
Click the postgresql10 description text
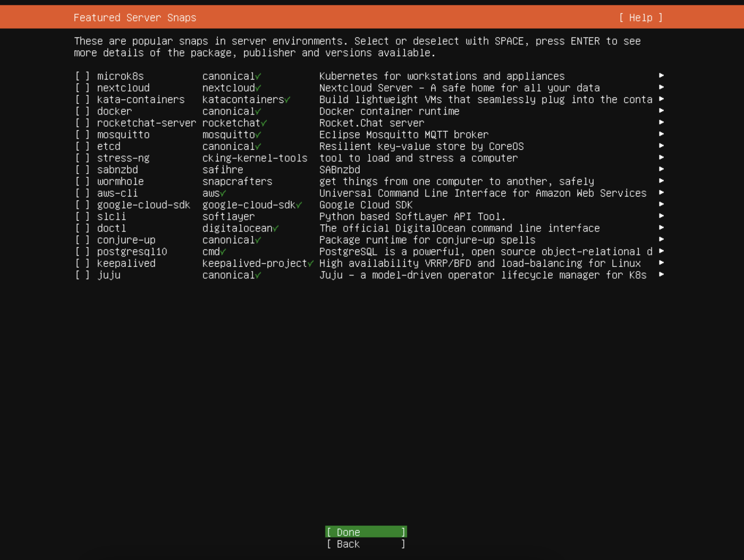485,252
